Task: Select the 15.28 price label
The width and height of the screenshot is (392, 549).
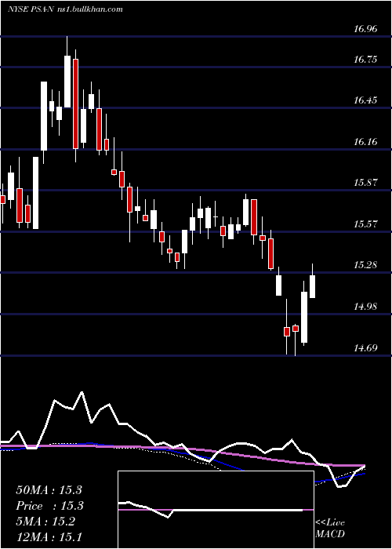Action: click(365, 265)
